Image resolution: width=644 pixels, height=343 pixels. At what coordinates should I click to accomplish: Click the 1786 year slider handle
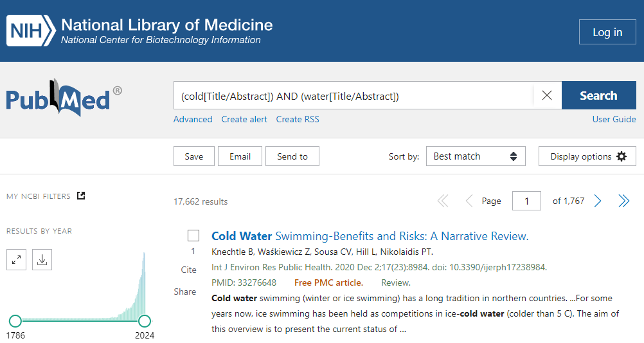point(15,320)
